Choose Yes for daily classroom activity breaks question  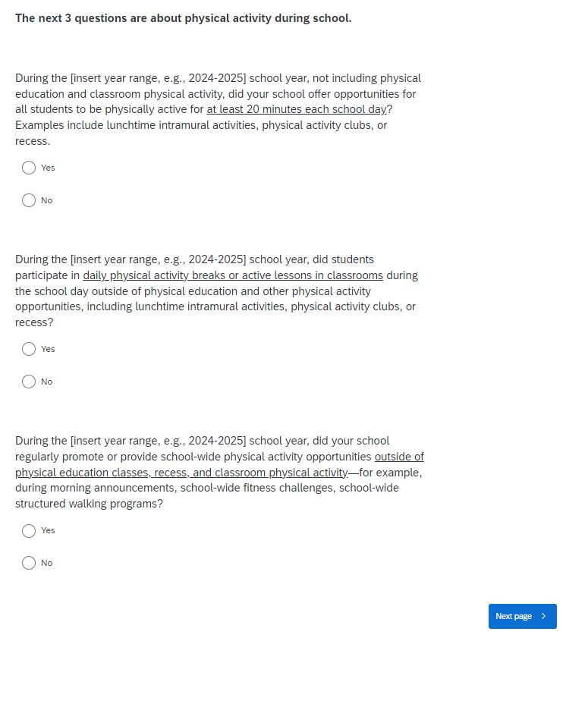[x=29, y=349]
